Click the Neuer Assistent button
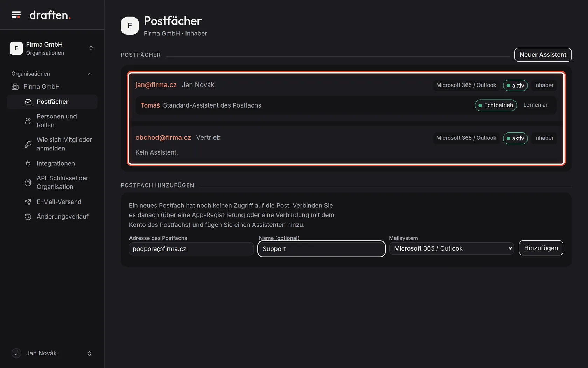The height and width of the screenshot is (368, 588). click(543, 55)
